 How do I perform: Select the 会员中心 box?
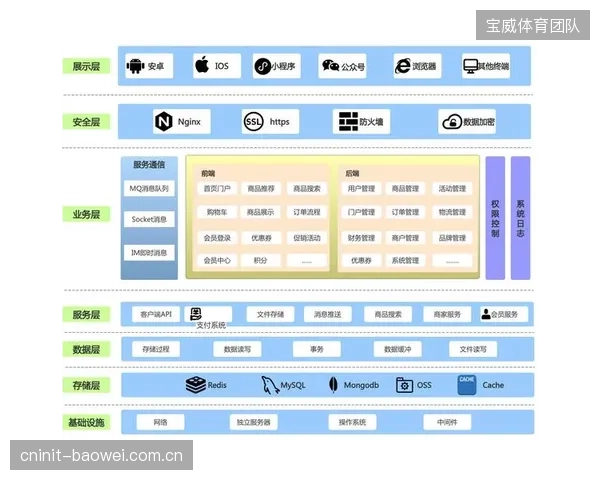click(x=217, y=260)
